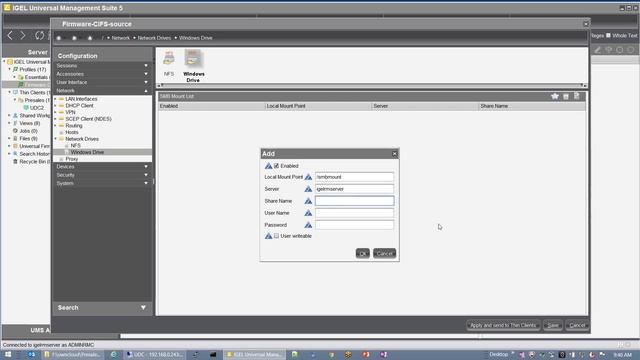Viewport: 640px width, 360px height.
Task: Go forward with the right arrow in the UMS toolbar
Action: [23, 36]
